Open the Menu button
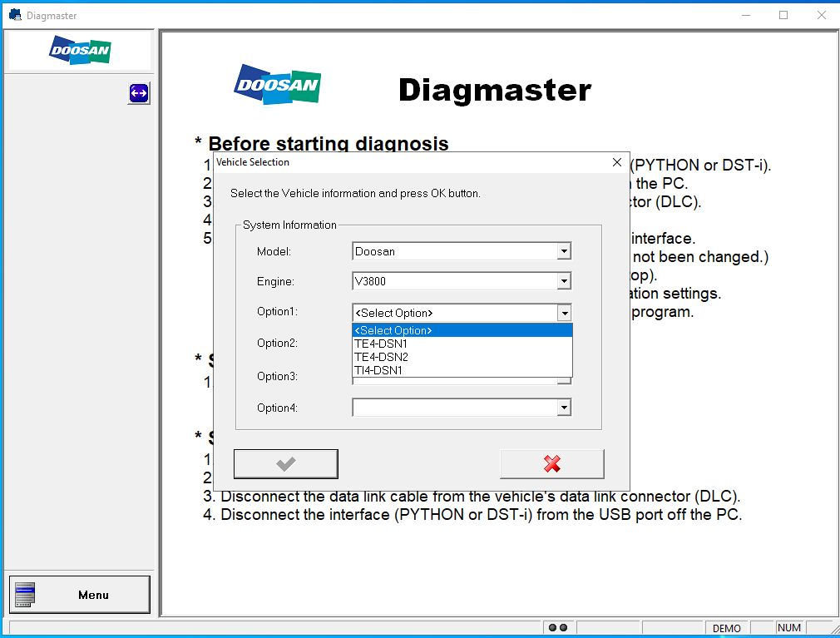Screen dimensions: 840x638 80,595
